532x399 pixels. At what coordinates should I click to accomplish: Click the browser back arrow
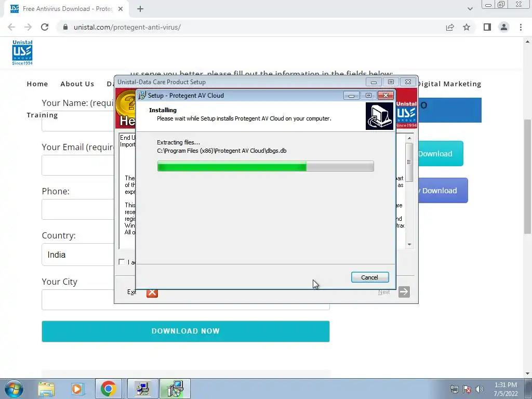point(11,27)
